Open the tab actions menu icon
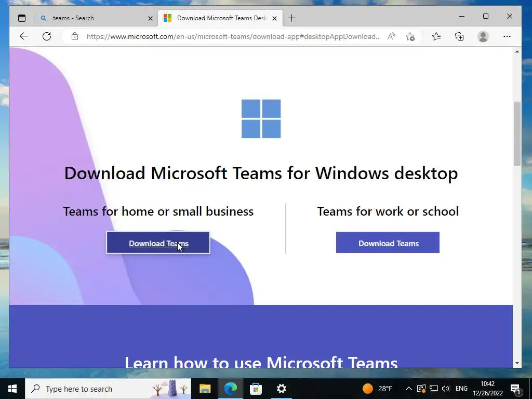This screenshot has height=399, width=532. coord(22,18)
